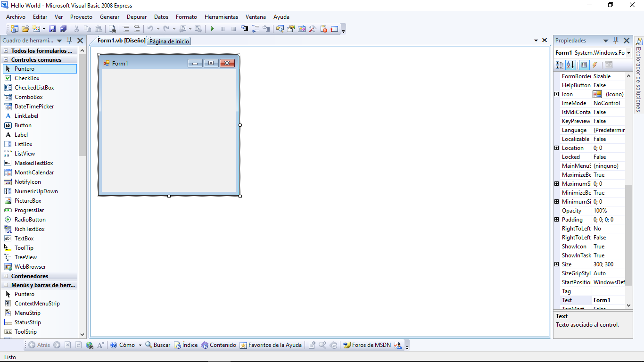The width and height of the screenshot is (644, 362).
Task: Open the Contenido help button
Action: coord(219,345)
